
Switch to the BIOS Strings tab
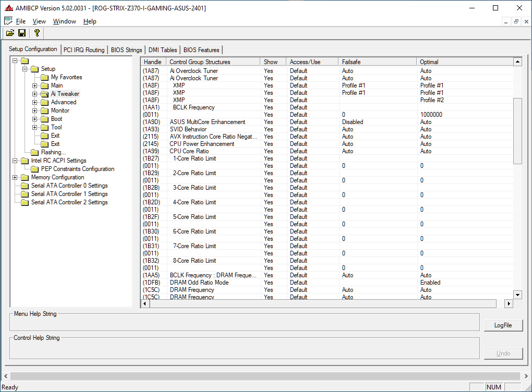pos(127,50)
